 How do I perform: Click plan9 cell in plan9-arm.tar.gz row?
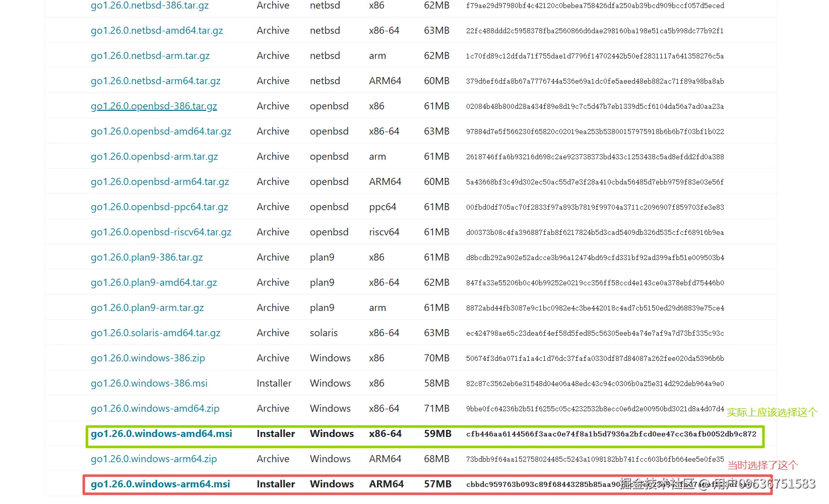322,308
